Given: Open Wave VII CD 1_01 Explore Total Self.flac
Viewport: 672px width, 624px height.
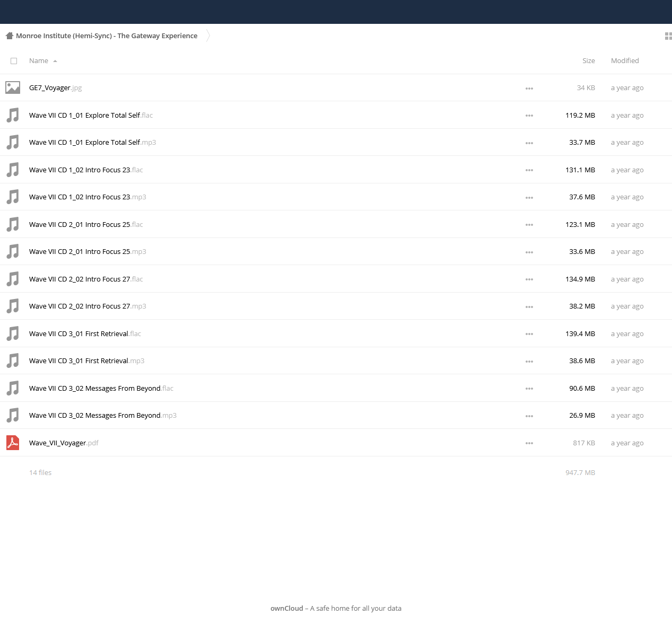Looking at the screenshot, I should click(x=91, y=115).
